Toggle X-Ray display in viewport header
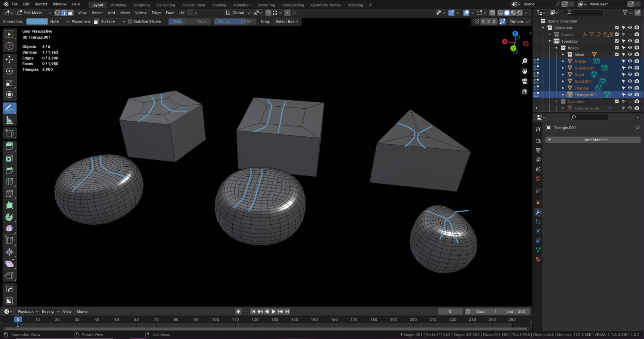The height and width of the screenshot is (339, 644). click(492, 13)
